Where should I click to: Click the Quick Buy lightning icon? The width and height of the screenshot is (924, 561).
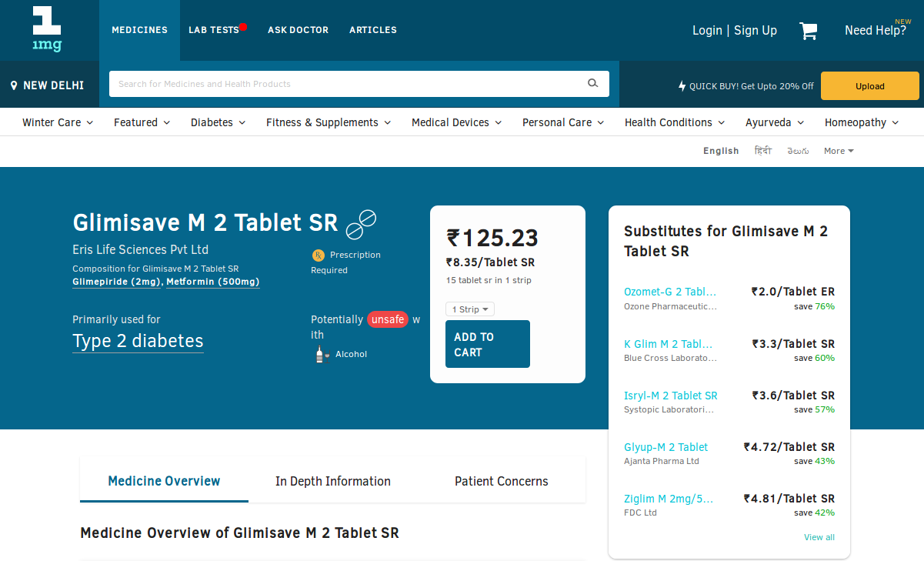[682, 86]
